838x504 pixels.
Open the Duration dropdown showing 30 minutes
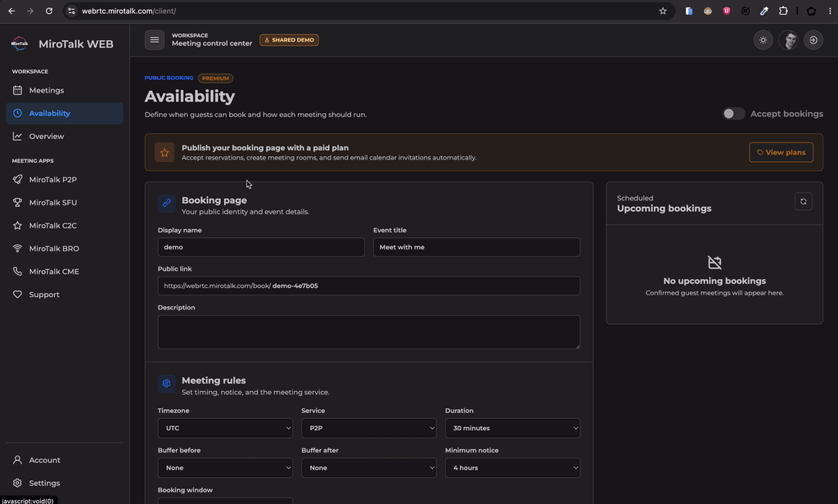click(x=512, y=428)
